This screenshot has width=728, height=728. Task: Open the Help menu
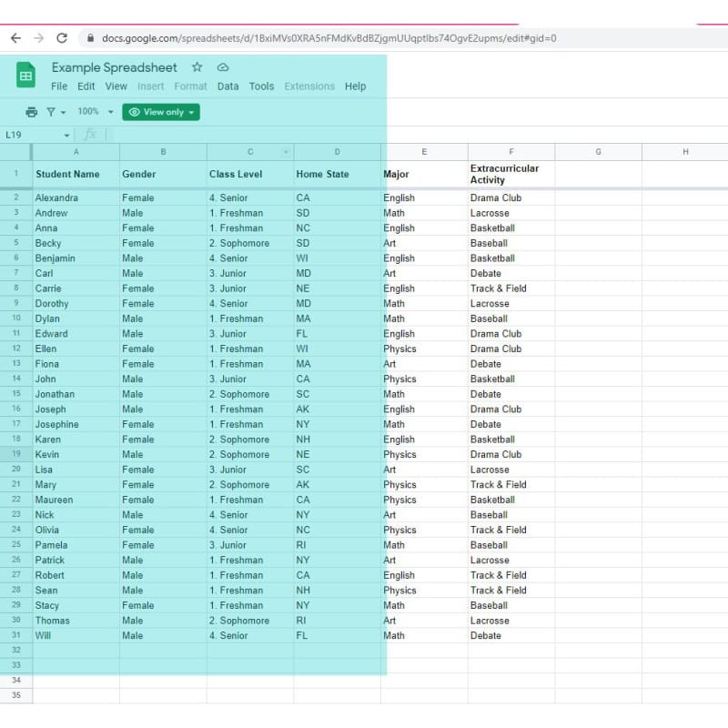click(355, 86)
